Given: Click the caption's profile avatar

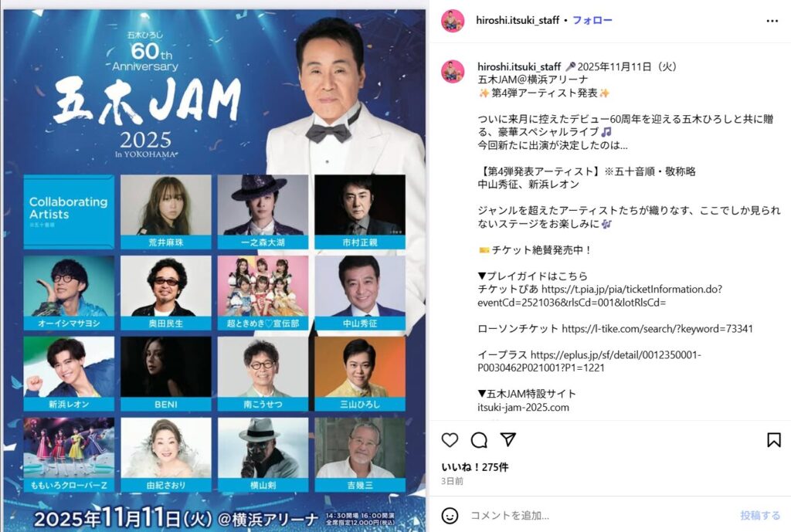Looking at the screenshot, I should pos(453,72).
